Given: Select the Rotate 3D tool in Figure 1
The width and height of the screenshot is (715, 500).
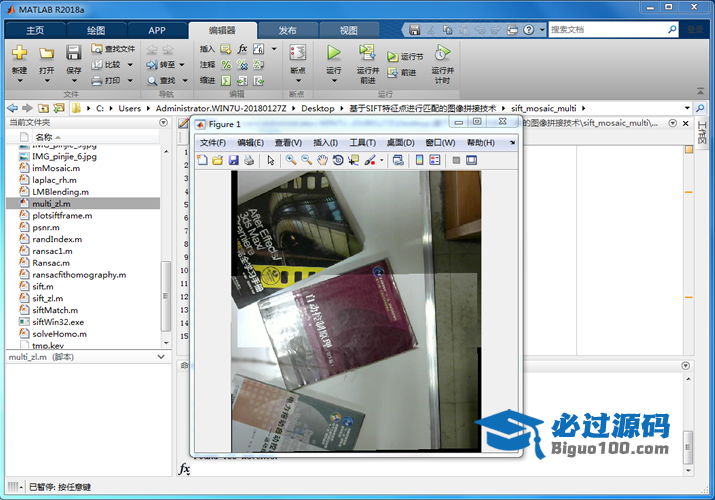Looking at the screenshot, I should [x=338, y=160].
